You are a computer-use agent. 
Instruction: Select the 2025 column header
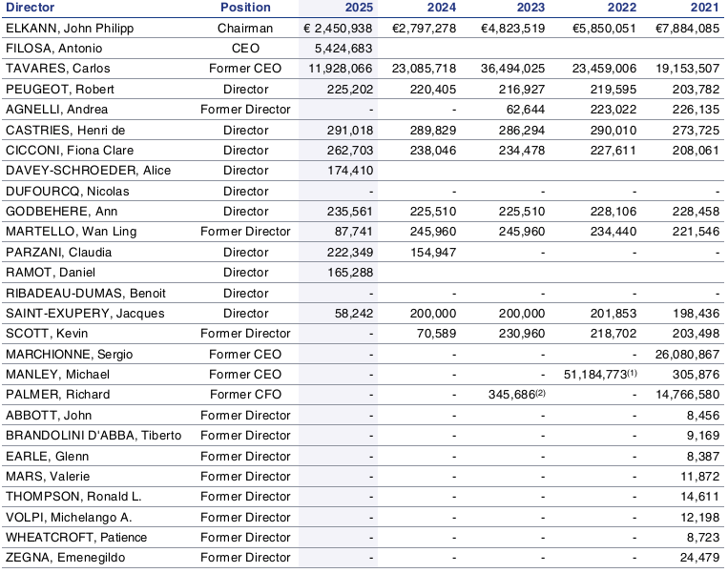click(357, 8)
